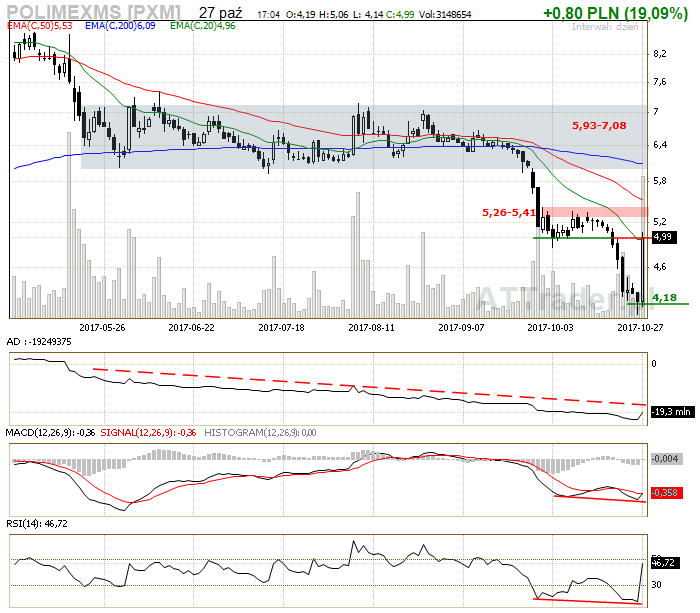Click the POLIMEXMS [PXM] chart title
Image resolution: width=700 pixels, height=613 pixels.
(x=94, y=11)
